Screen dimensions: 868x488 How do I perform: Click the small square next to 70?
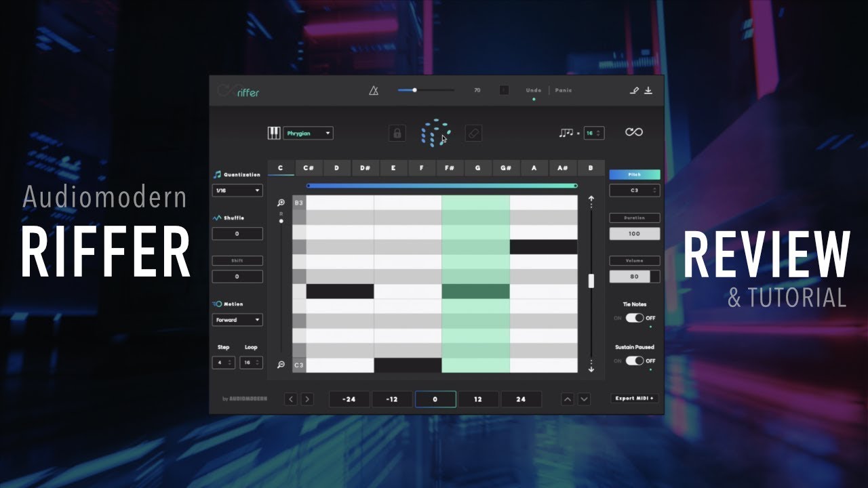click(504, 90)
